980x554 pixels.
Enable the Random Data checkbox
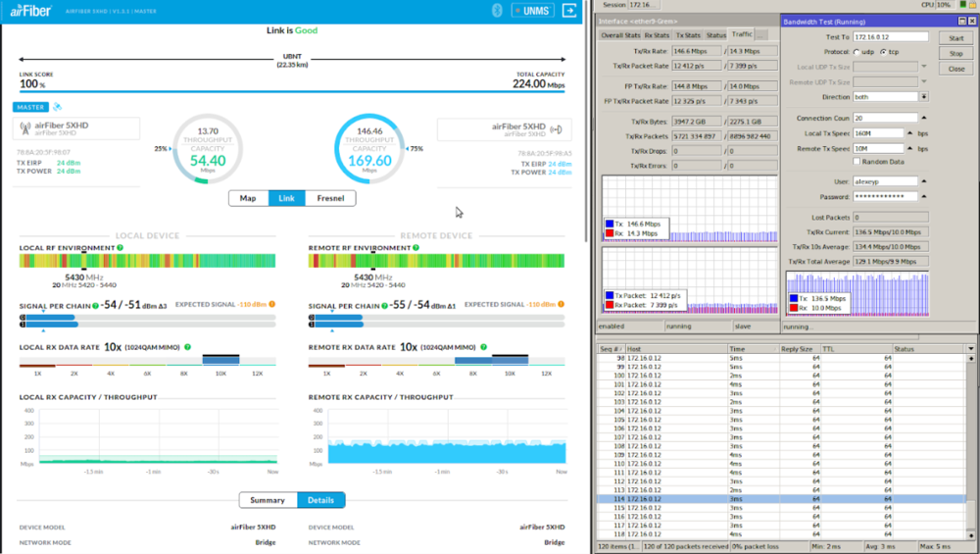coord(857,162)
